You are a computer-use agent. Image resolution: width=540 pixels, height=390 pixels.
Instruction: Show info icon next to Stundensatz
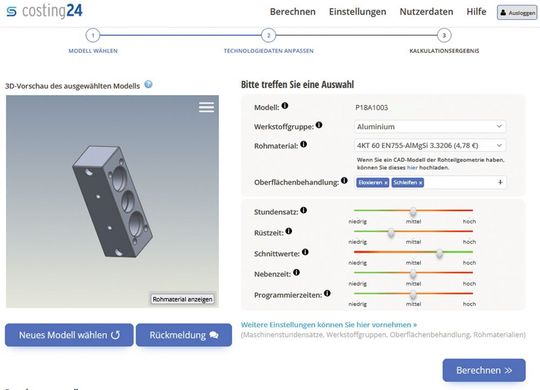tap(303, 210)
